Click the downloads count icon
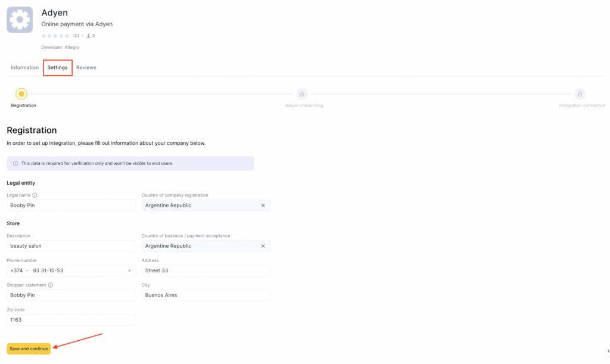Image resolution: width=610 pixels, height=364 pixels. pos(88,36)
